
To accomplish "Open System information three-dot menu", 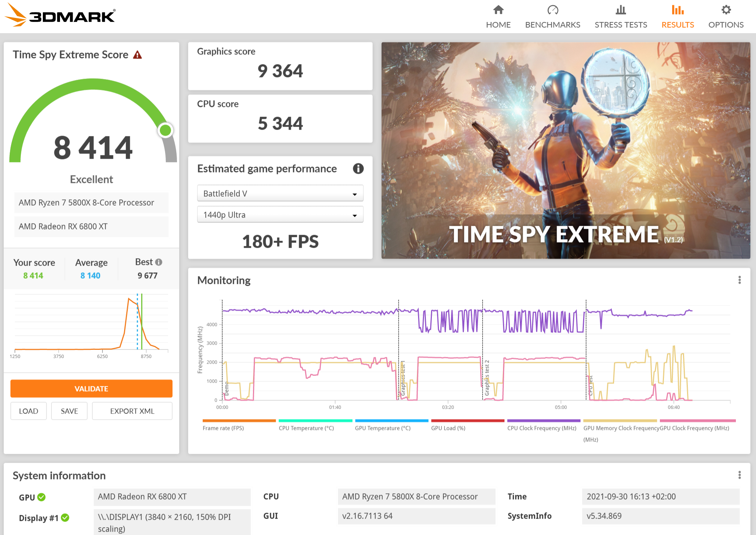I will (740, 475).
